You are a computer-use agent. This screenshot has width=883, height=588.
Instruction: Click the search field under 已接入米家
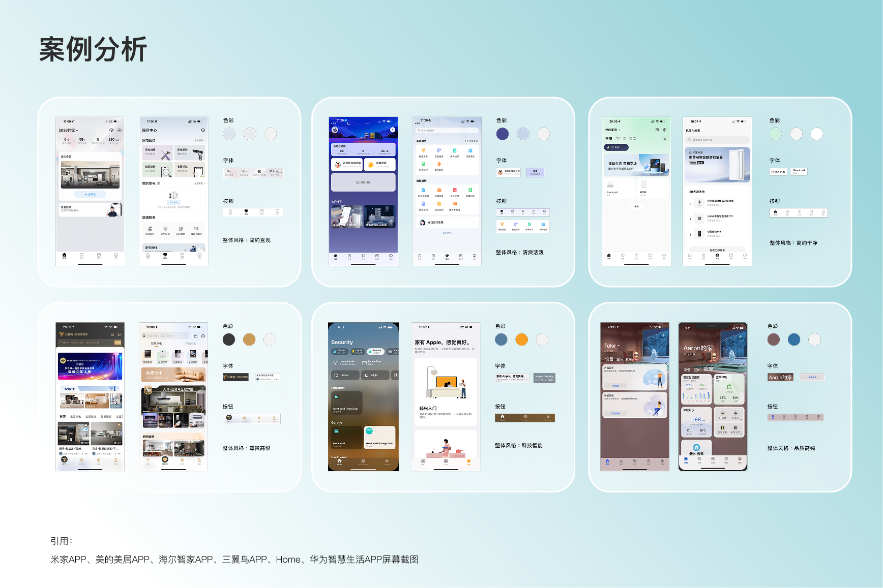(717, 140)
